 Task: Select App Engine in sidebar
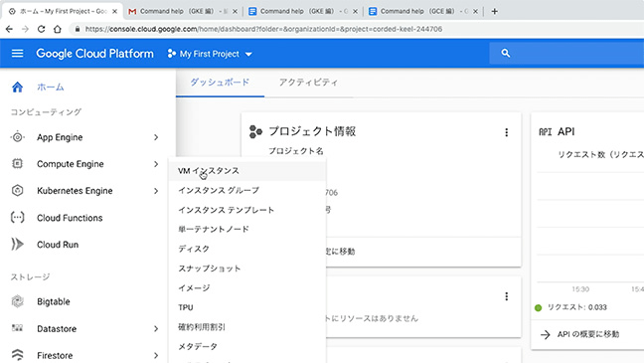tap(60, 137)
